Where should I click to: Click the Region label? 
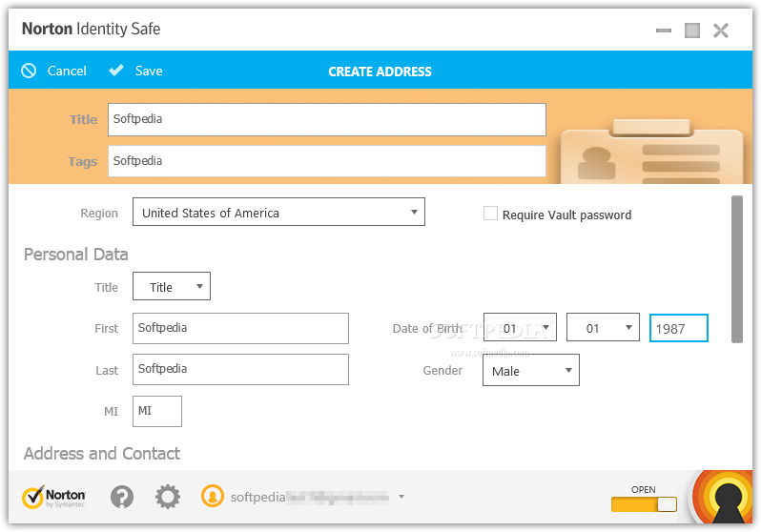(99, 214)
